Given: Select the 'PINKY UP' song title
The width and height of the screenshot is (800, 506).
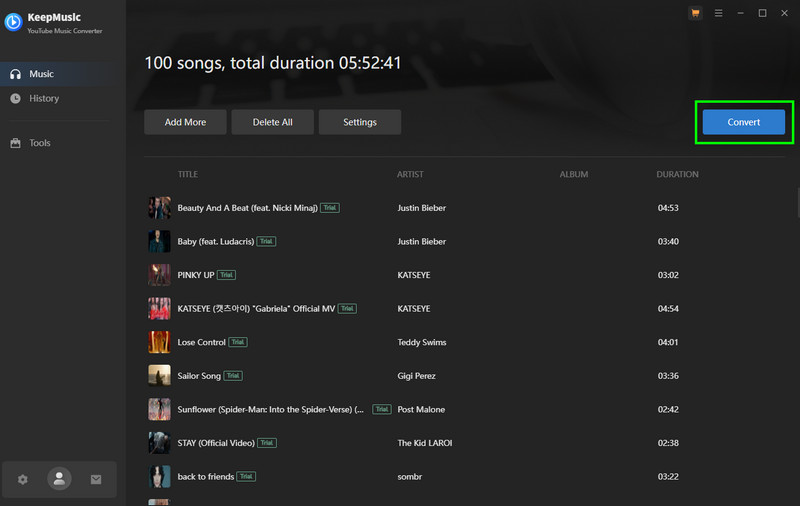Looking at the screenshot, I should pos(196,275).
